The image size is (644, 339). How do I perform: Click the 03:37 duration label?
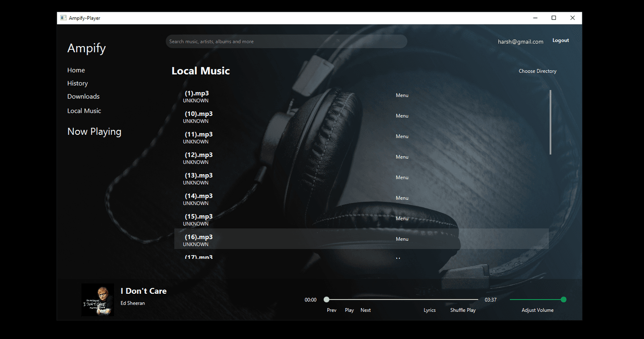pos(491,300)
